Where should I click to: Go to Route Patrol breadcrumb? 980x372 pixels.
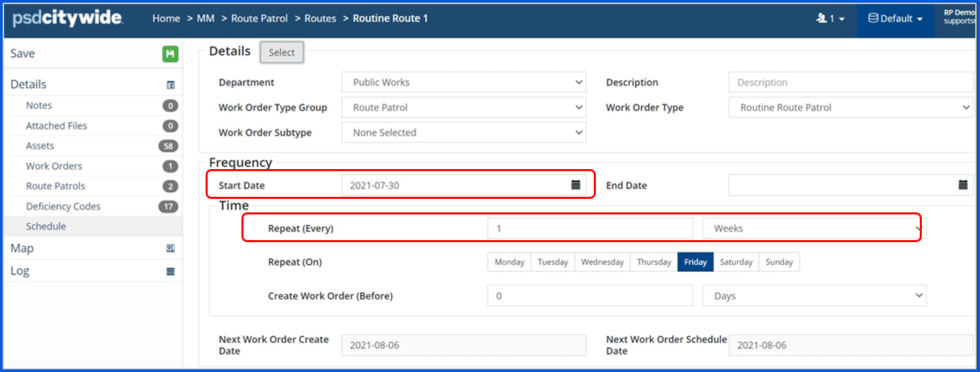click(x=259, y=19)
